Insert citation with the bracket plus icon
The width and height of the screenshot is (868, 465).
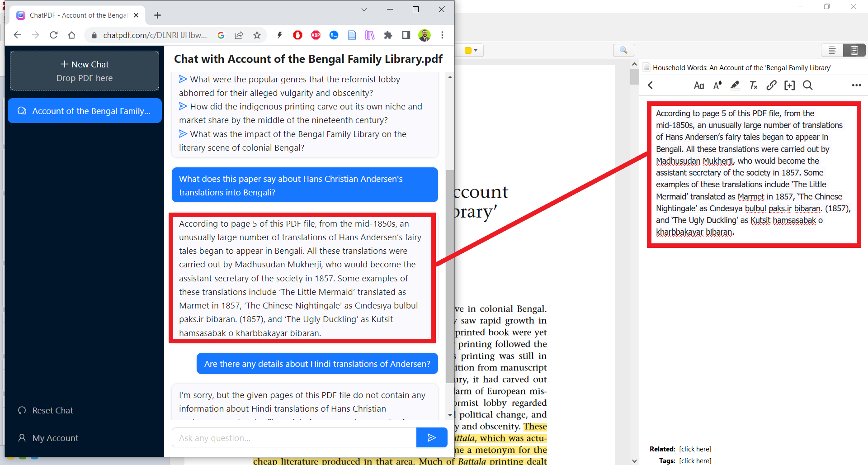pyautogui.click(x=789, y=85)
